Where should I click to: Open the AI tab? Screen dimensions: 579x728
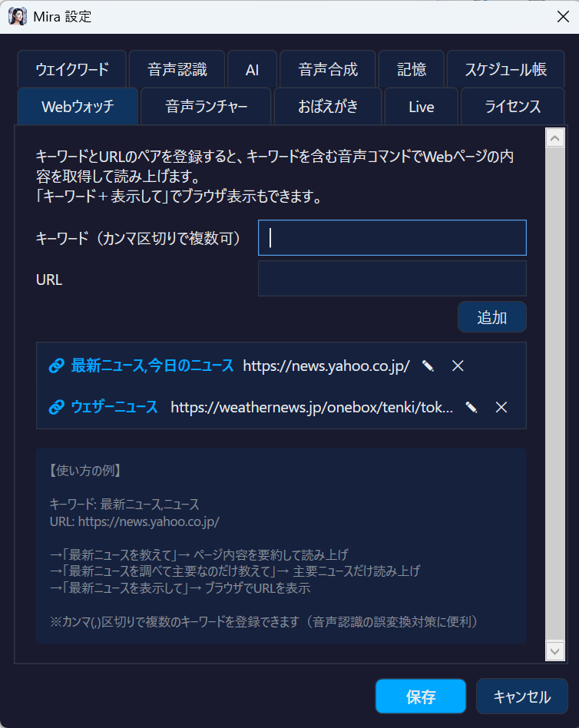pos(252,70)
